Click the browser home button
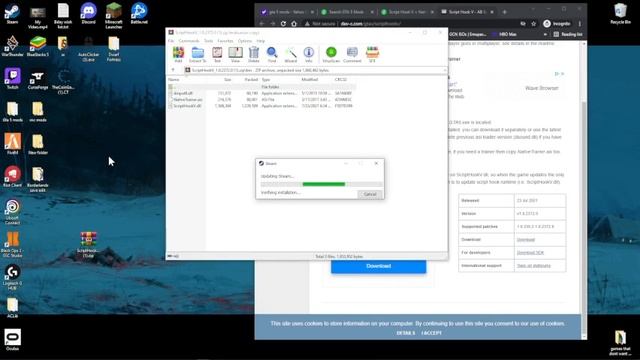This screenshot has height=360, width=640. [x=294, y=24]
